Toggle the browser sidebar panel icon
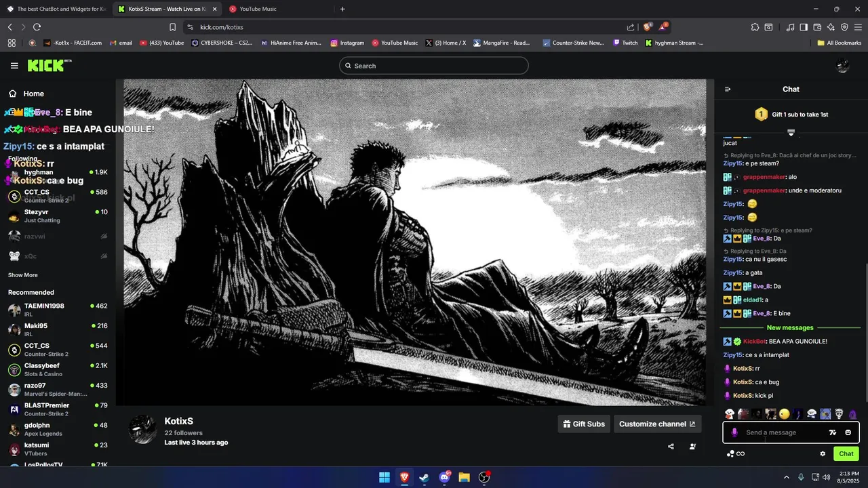The image size is (868, 488). [x=804, y=27]
